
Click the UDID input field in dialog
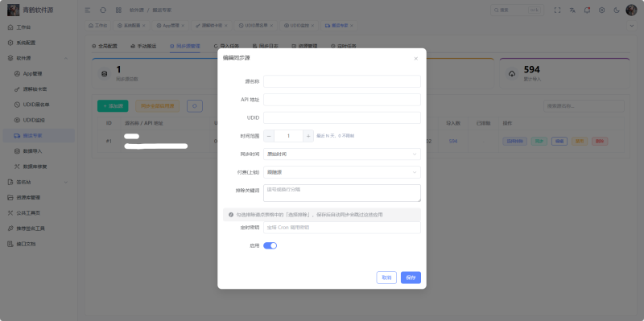pyautogui.click(x=341, y=117)
